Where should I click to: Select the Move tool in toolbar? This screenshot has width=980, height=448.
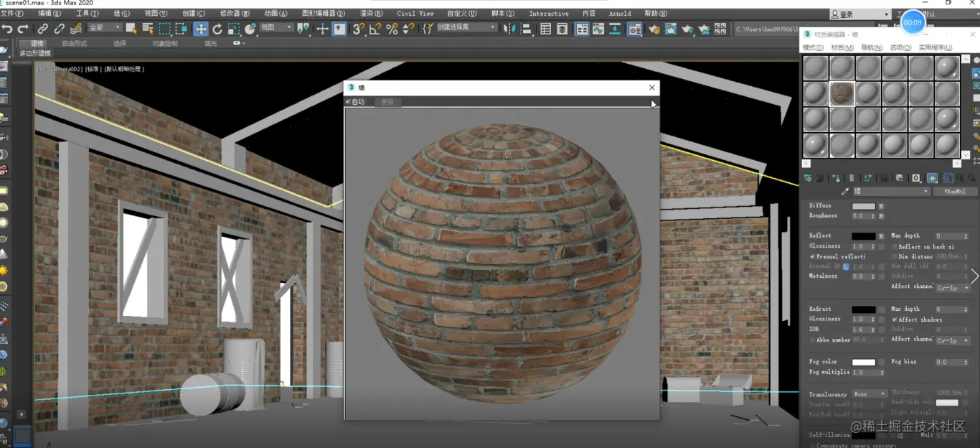click(201, 29)
